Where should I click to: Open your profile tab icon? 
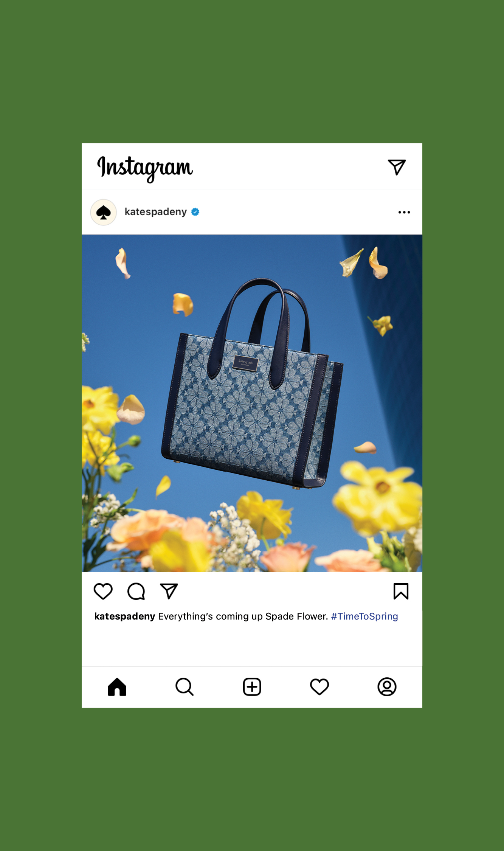pyautogui.click(x=387, y=686)
